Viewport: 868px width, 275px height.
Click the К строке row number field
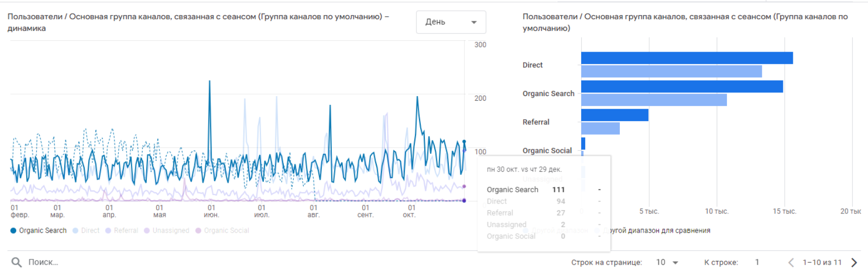pyautogui.click(x=757, y=262)
